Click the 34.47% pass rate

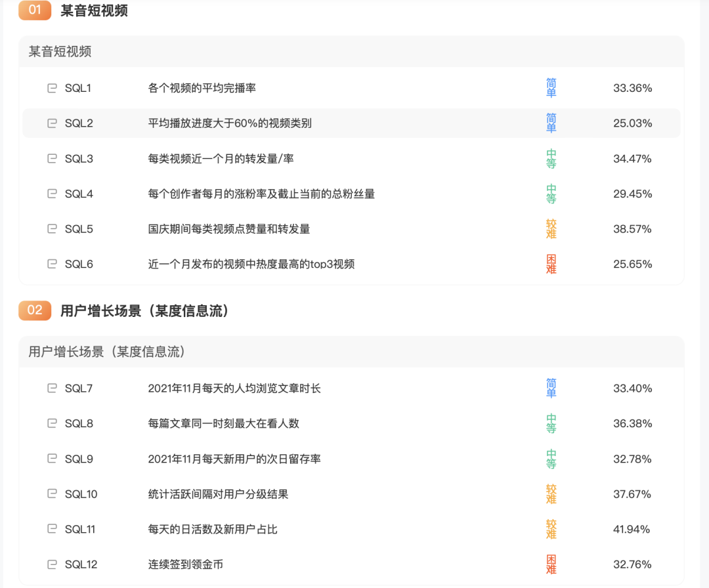(x=633, y=159)
